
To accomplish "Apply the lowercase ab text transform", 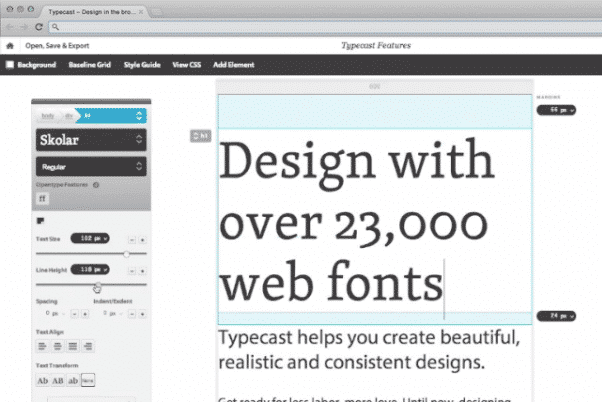I will point(74,381).
